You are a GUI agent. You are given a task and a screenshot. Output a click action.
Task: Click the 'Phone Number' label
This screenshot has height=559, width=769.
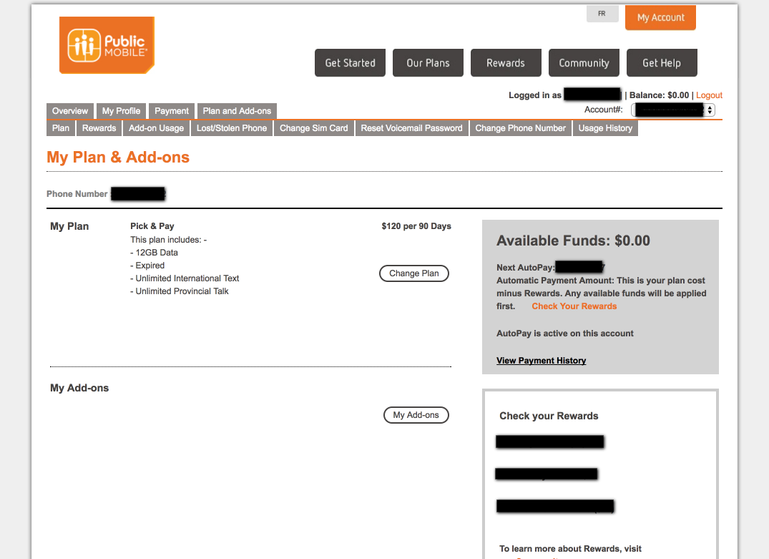77,194
